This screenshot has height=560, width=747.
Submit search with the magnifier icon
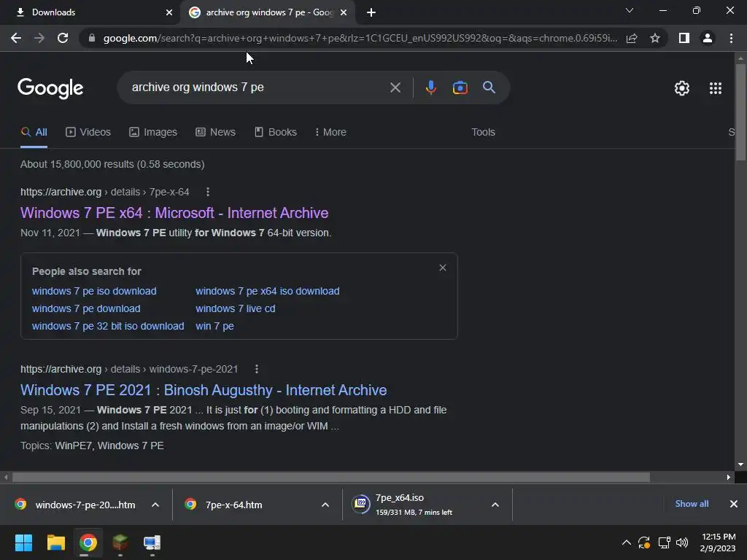tap(489, 87)
